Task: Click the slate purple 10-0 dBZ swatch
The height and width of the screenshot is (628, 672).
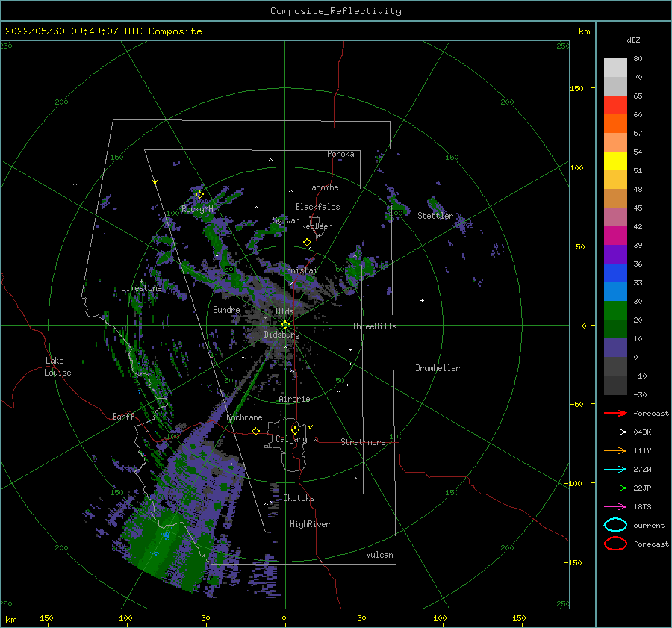Action: pyautogui.click(x=615, y=348)
